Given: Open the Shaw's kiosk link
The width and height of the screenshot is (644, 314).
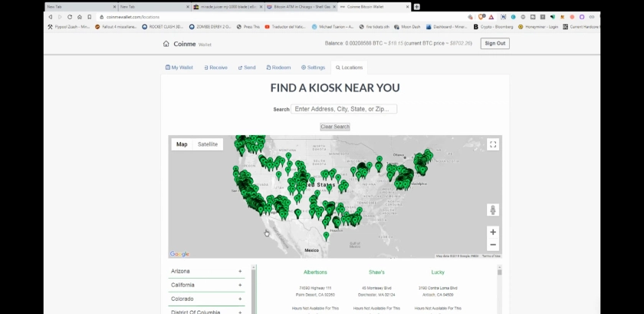Looking at the screenshot, I should click(376, 272).
